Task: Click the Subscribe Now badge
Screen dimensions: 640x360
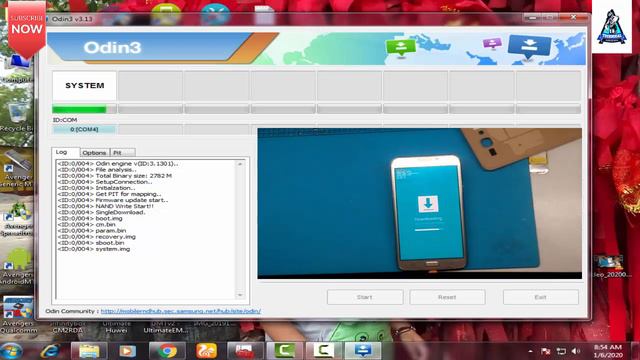Action: (27, 29)
